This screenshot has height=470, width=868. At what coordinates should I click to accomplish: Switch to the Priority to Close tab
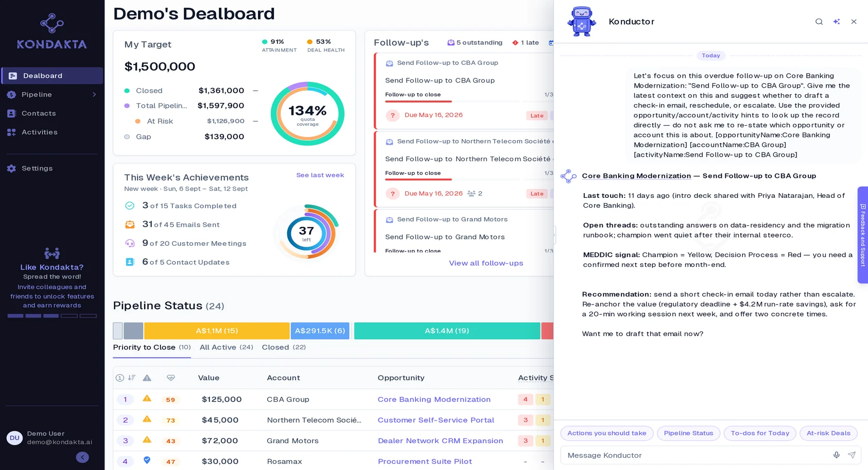pos(152,347)
